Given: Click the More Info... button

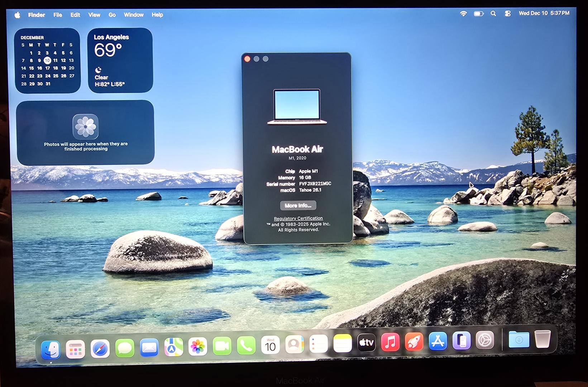Looking at the screenshot, I should click(x=298, y=206).
